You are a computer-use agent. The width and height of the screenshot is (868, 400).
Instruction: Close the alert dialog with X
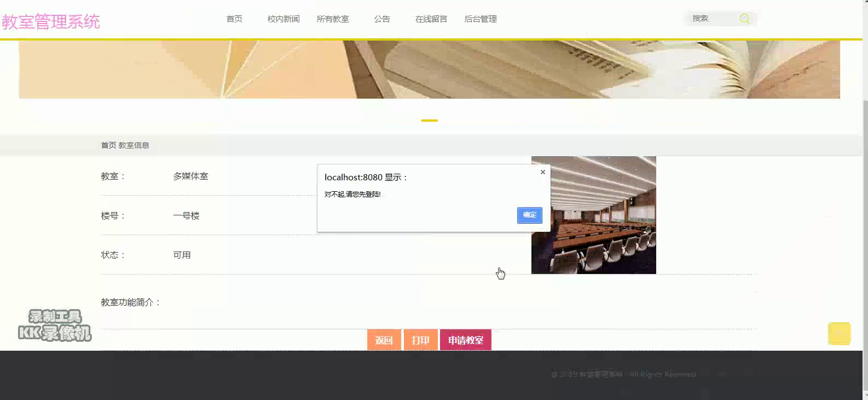[x=543, y=172]
